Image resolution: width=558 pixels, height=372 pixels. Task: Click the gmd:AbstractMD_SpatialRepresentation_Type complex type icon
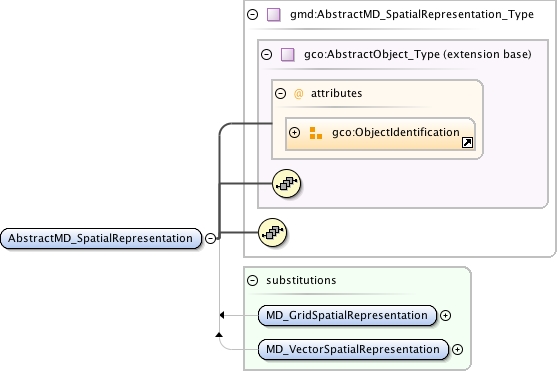click(274, 15)
